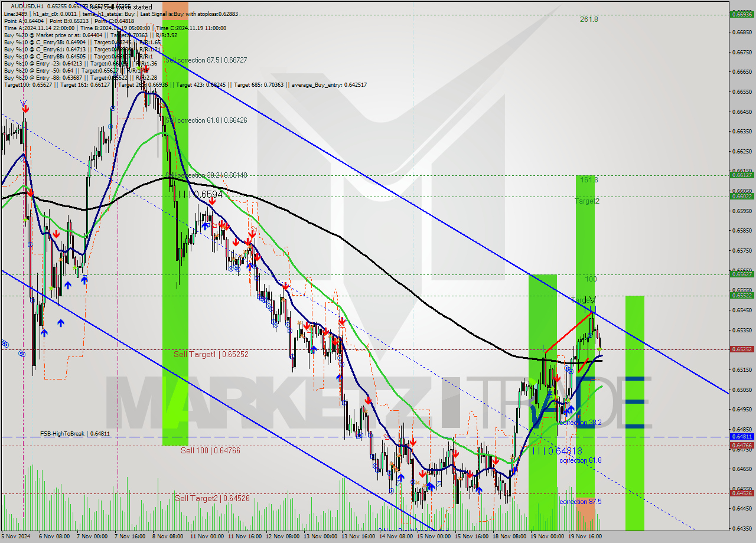
Task: Click the 0.64811 blue price-axis tag
Action: [741, 436]
